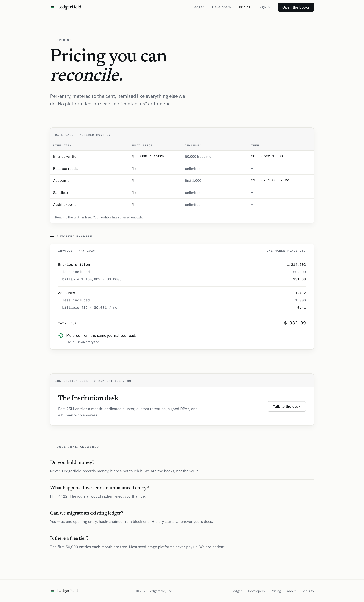Click the 'billable 1,164,602 × $0.0008' line
This screenshot has width=364, height=602.
[92, 279]
